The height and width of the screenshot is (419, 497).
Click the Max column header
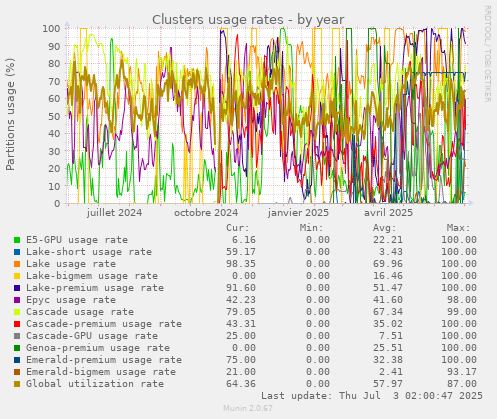click(x=458, y=228)
